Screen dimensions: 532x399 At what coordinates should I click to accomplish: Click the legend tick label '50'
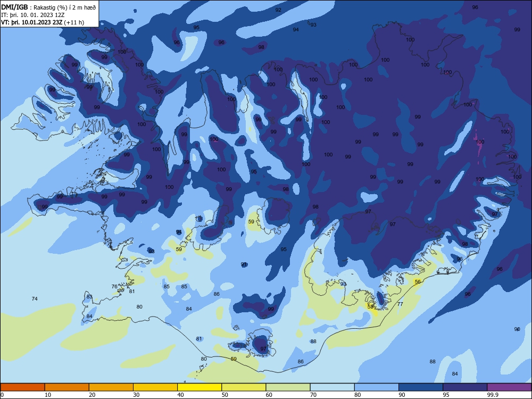(x=225, y=395)
